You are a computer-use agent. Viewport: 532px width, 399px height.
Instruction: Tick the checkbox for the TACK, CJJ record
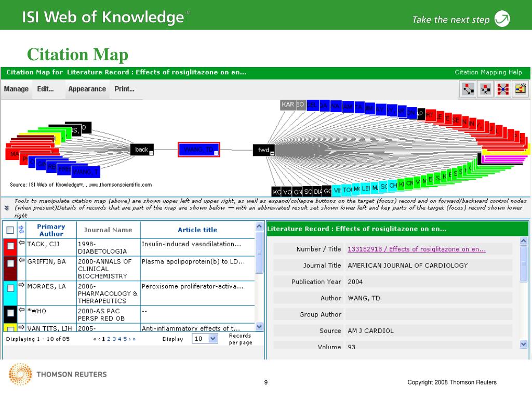tap(10, 246)
